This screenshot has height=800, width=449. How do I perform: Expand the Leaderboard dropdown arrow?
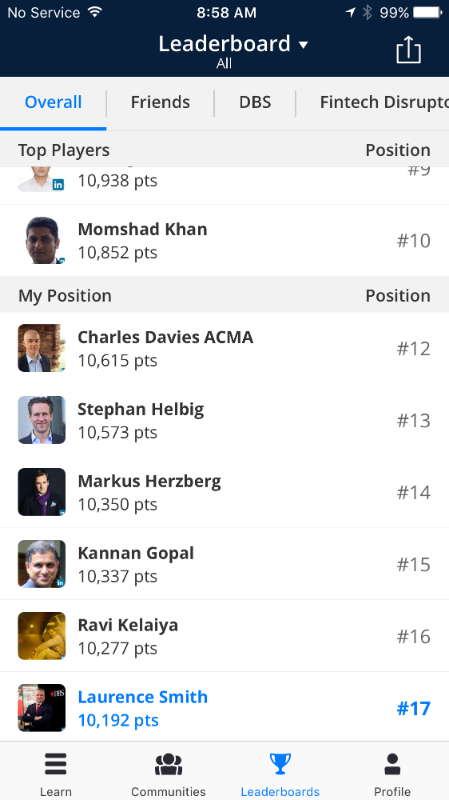tap(304, 45)
